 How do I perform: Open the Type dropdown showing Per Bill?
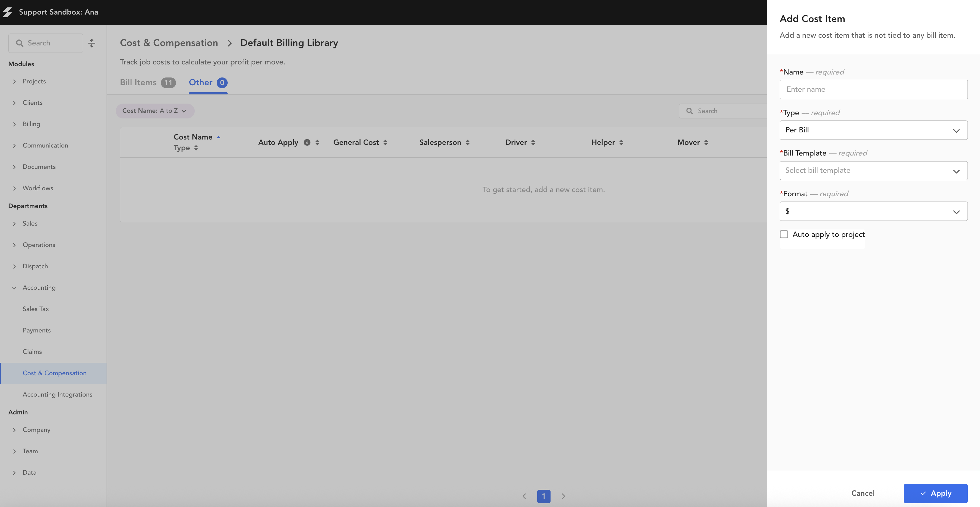tap(873, 130)
